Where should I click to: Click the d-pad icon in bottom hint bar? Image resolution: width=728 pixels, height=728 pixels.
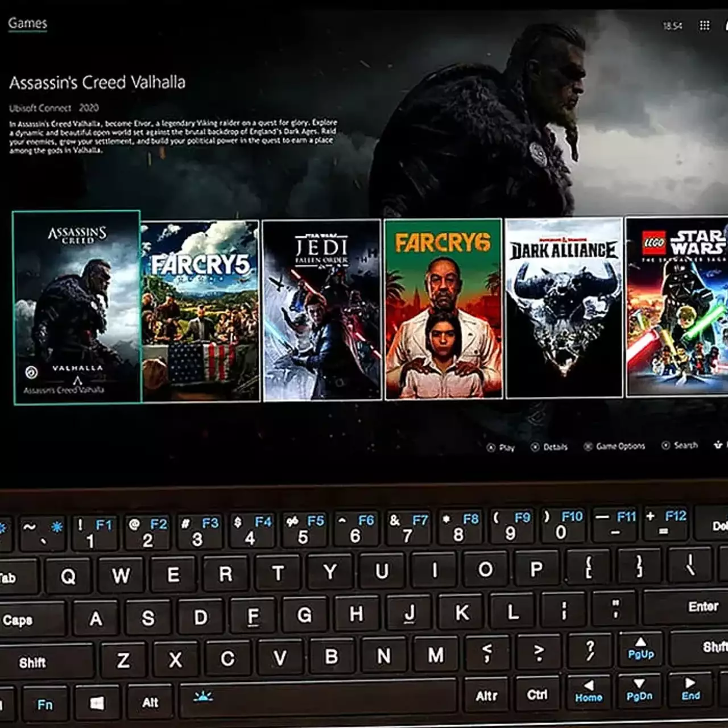[718, 445]
